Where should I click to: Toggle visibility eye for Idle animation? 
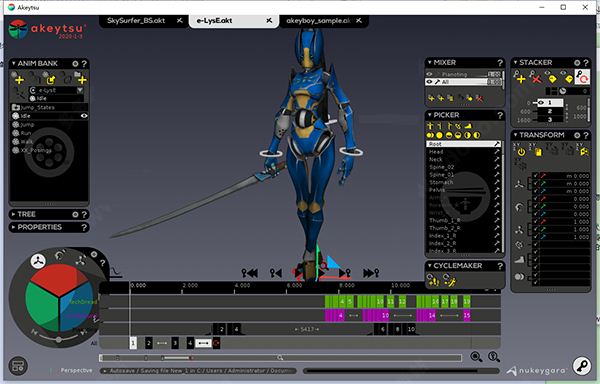(x=84, y=116)
